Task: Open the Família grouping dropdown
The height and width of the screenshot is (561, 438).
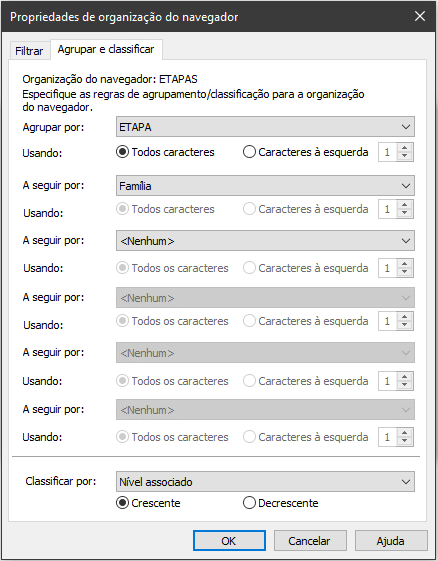Action: click(x=265, y=186)
